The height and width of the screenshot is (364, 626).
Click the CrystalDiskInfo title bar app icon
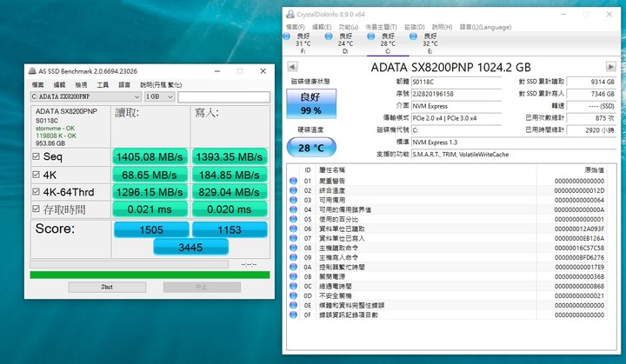[290, 14]
